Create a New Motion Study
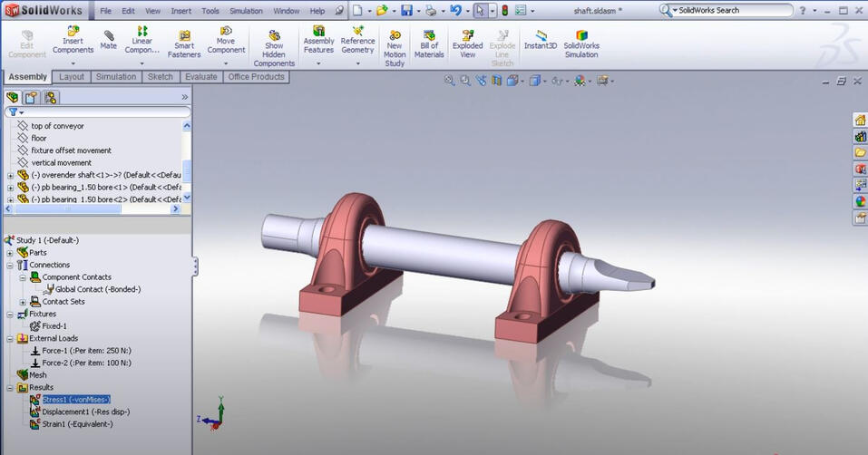 pos(395,48)
